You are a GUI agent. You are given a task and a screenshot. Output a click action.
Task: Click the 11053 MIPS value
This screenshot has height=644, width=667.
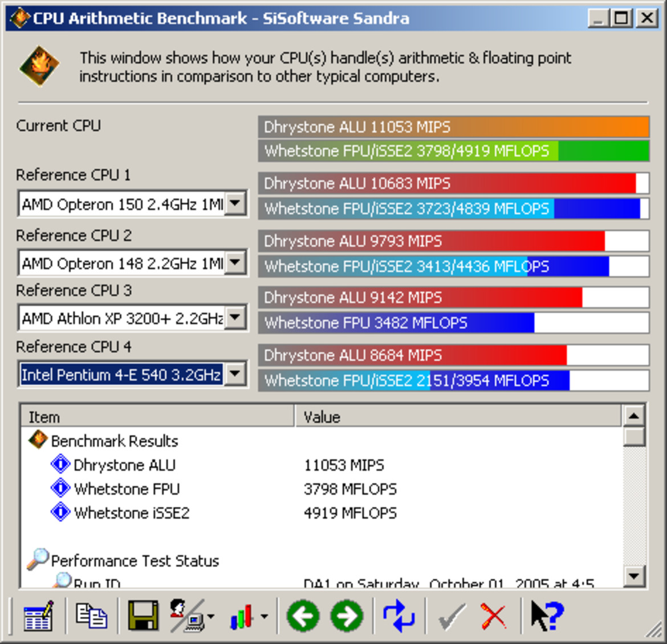[344, 464]
